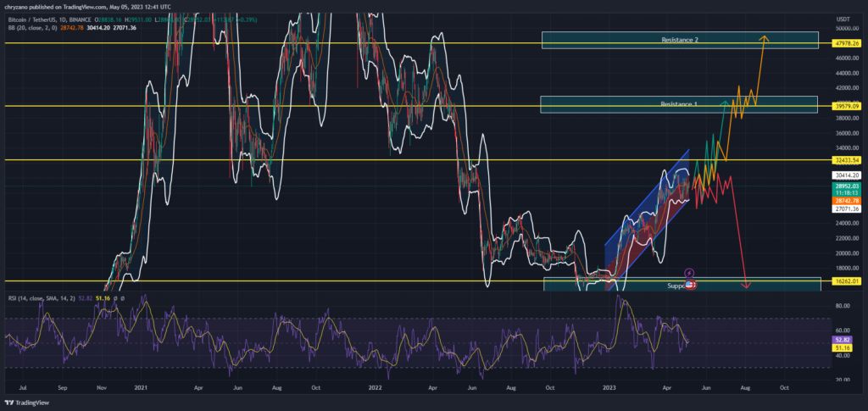Click the 2021 label on time axis
The height and width of the screenshot is (411, 868).
(140, 389)
